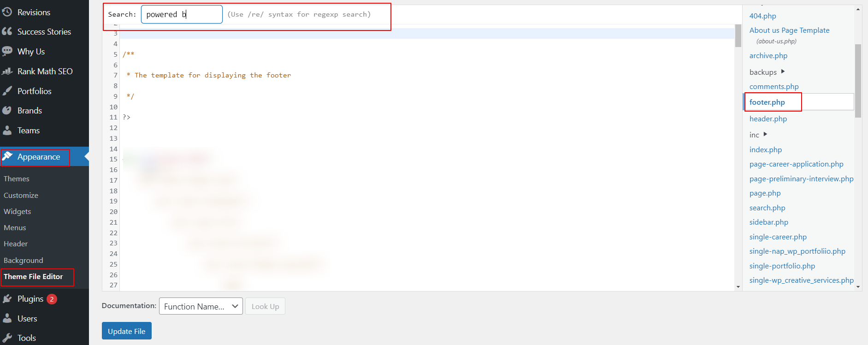Click the plugins update count badge
Screen dimensions: 868x345
(x=52, y=299)
